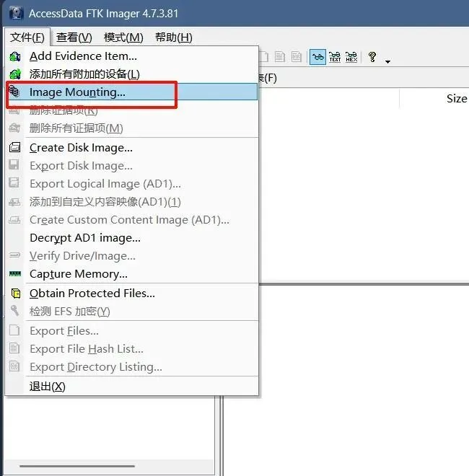Choose Create Disk Image... entry
This screenshot has height=476, width=469.
coord(132,148)
